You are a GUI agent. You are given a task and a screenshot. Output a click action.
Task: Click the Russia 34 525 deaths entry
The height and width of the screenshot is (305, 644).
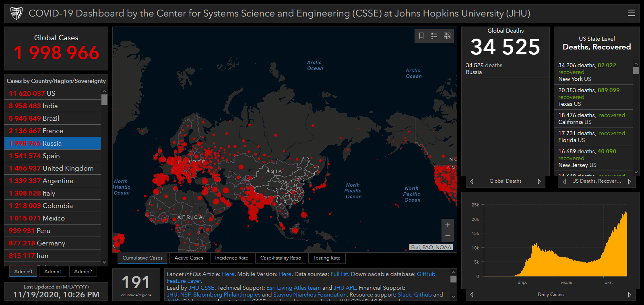pos(505,69)
